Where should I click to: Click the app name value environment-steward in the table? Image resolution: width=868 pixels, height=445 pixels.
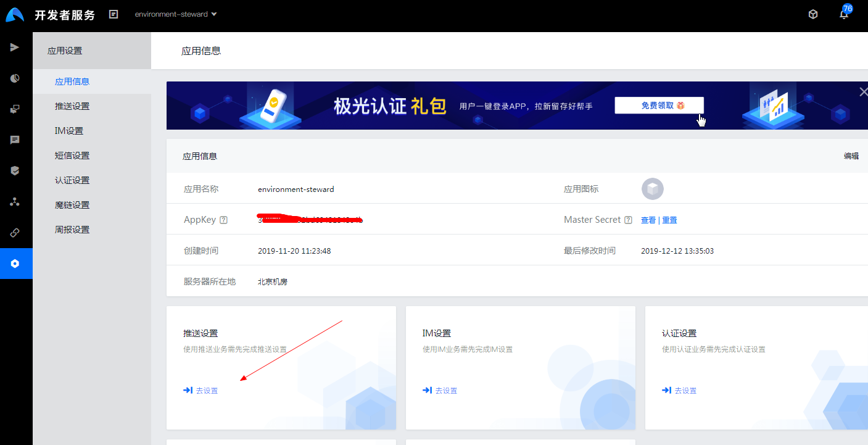pyautogui.click(x=296, y=189)
